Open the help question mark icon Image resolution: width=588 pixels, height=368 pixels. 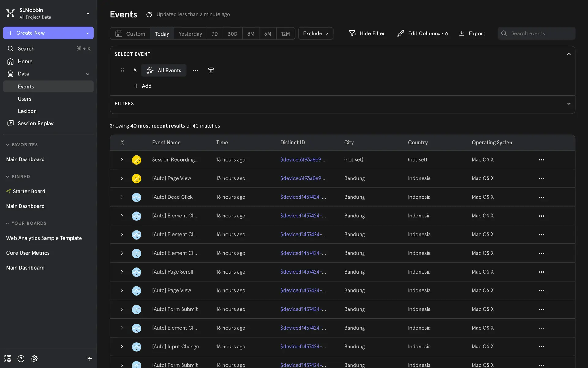21,358
